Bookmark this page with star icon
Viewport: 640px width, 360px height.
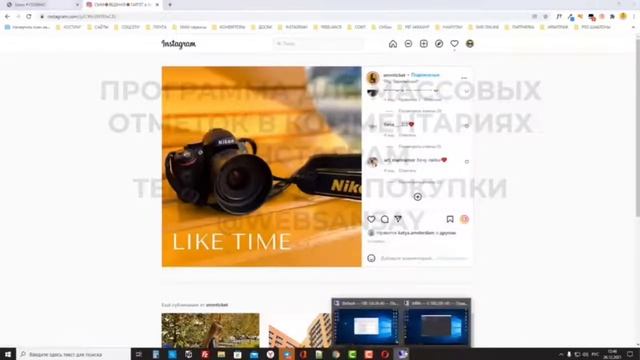click(x=546, y=16)
